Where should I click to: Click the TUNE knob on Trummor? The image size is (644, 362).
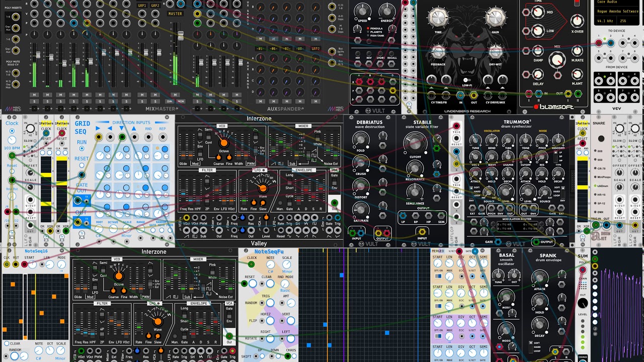475,140
